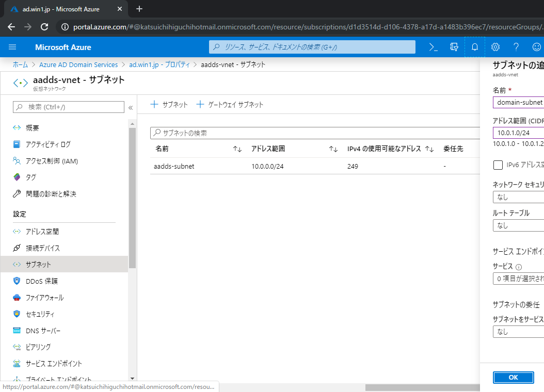Click the plus icon next to サブネット
Image resolution: width=544 pixels, height=392 pixels.
tap(154, 104)
